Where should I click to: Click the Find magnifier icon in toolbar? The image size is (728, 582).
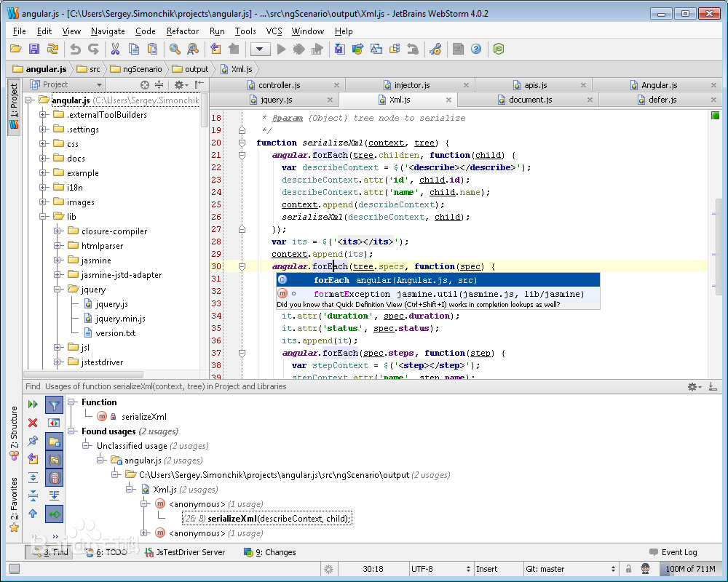pos(175,49)
